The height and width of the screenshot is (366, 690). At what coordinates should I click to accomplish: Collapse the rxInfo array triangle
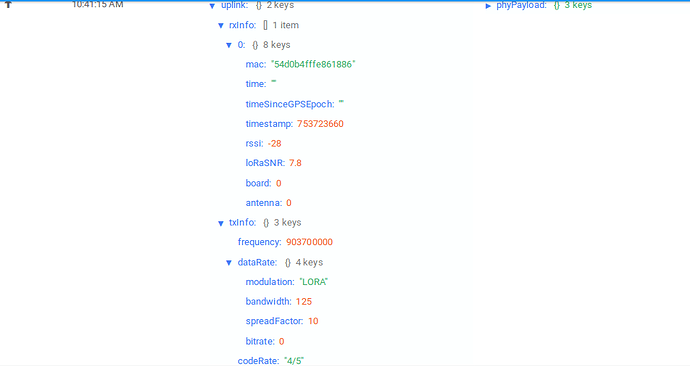[221, 26]
